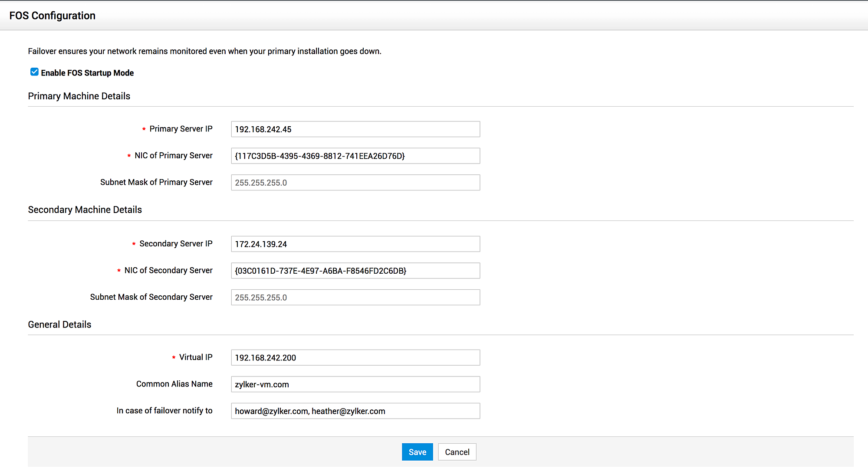The width and height of the screenshot is (868, 468).
Task: Focus the Common Alias Name field
Action: 355,384
